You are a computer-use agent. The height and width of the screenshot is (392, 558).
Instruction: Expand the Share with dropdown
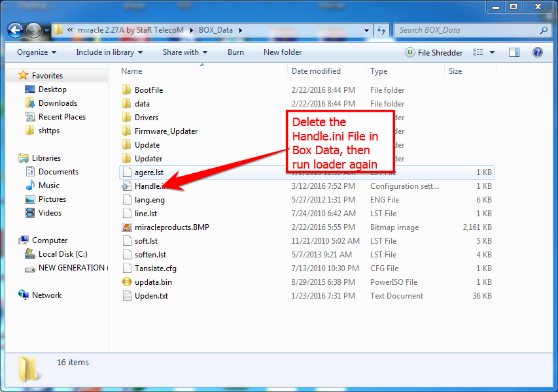[184, 52]
